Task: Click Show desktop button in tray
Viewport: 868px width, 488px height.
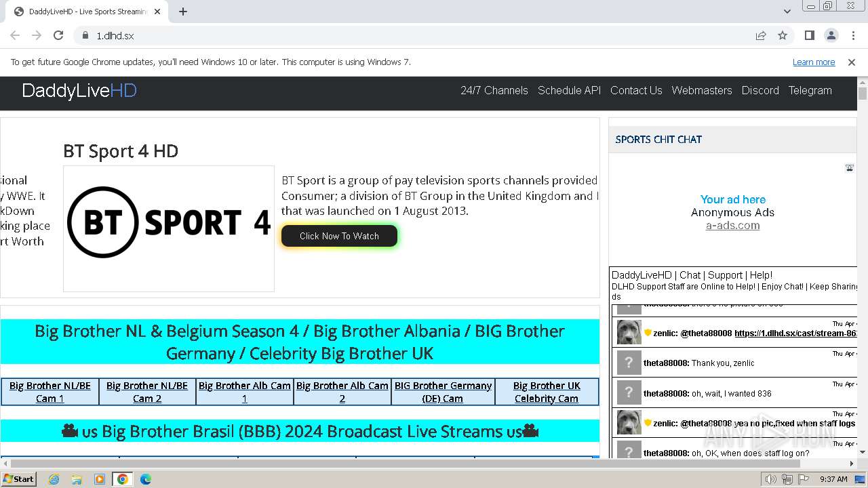Action: point(861,479)
